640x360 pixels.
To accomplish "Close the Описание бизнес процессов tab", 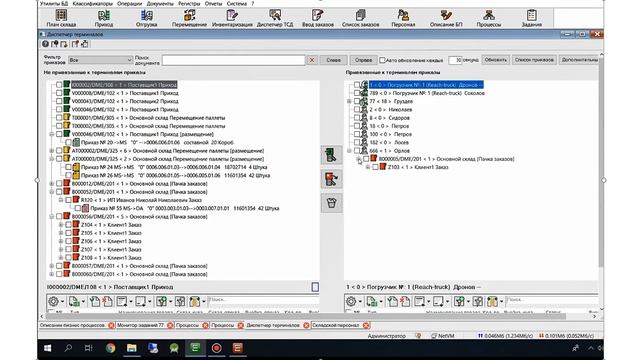I will (x=111, y=325).
